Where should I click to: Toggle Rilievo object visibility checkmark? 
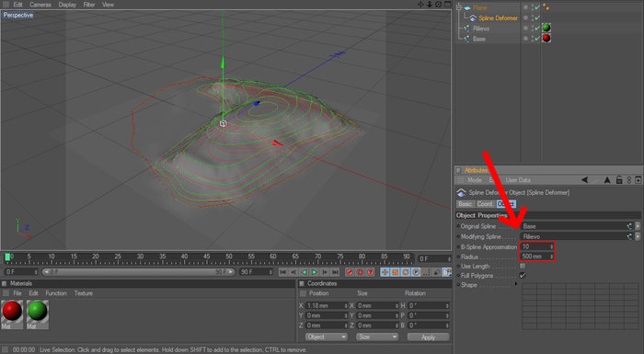(x=536, y=29)
